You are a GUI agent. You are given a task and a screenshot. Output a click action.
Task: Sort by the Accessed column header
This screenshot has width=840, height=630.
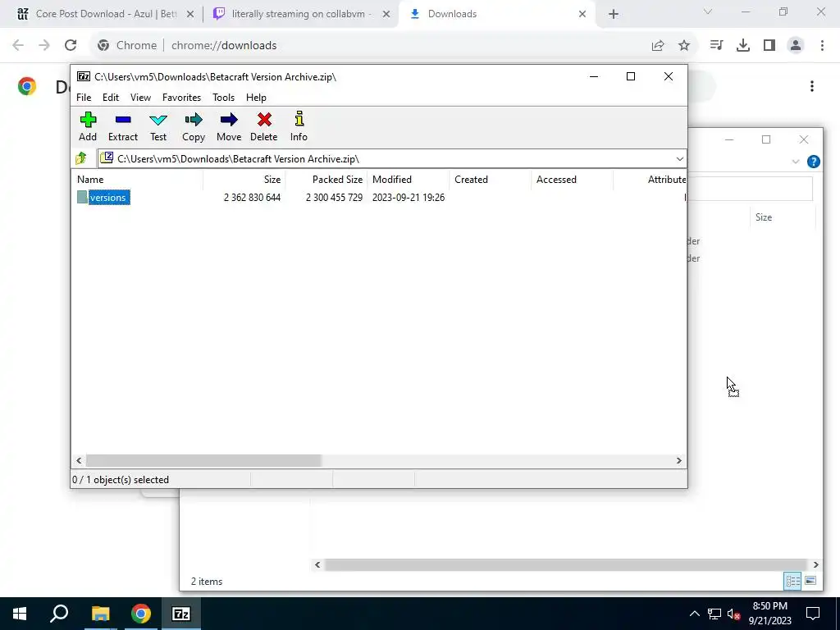click(572, 180)
